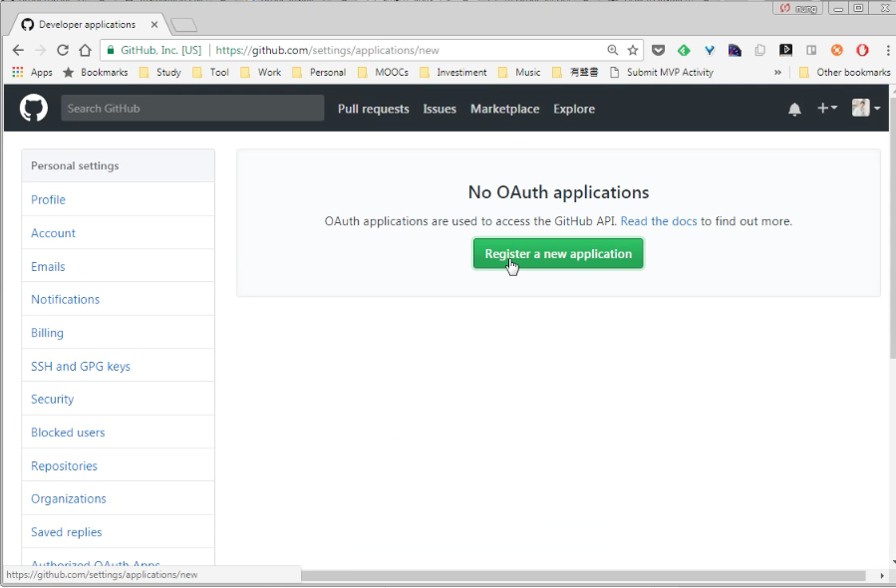
Task: Open the Submit MVP Activity bookmark
Action: (x=662, y=72)
